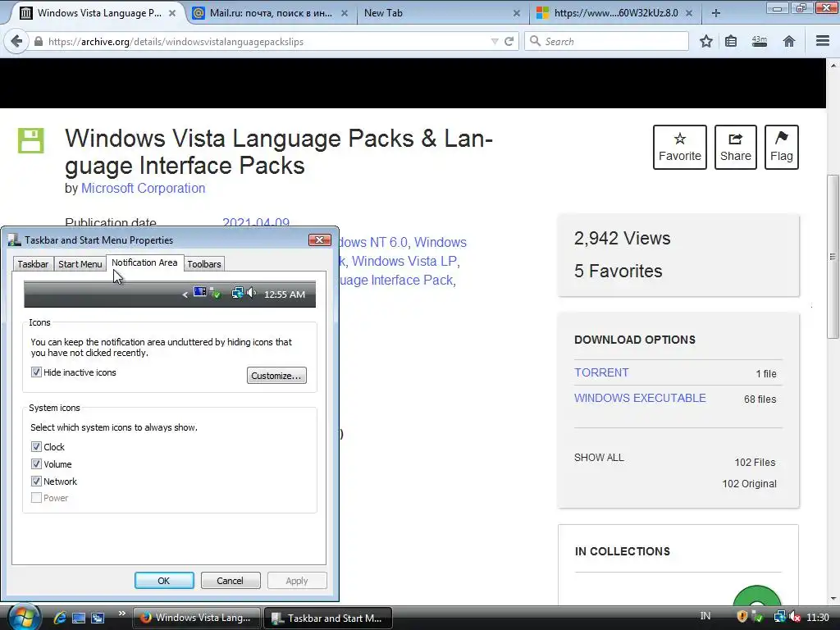Click the 5 Favorites text
This screenshot has height=630, width=840.
click(619, 271)
